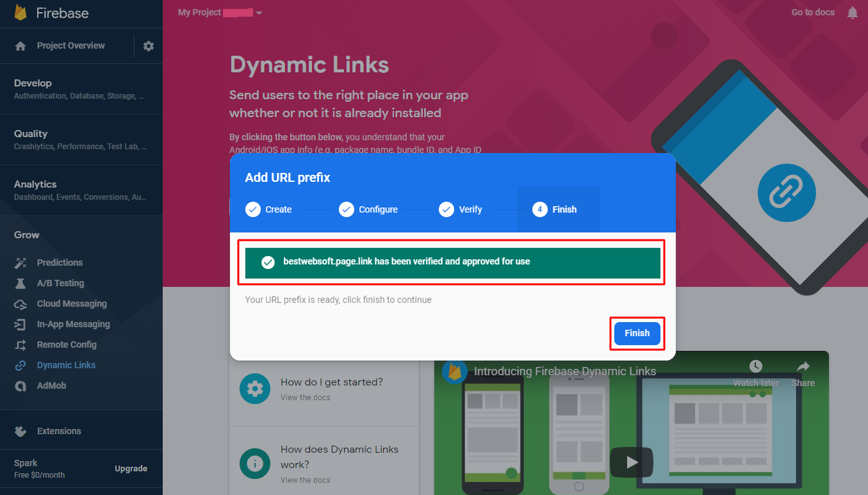Expand the Analytics section
Screen dimensions: 868x495
[x=81, y=190]
